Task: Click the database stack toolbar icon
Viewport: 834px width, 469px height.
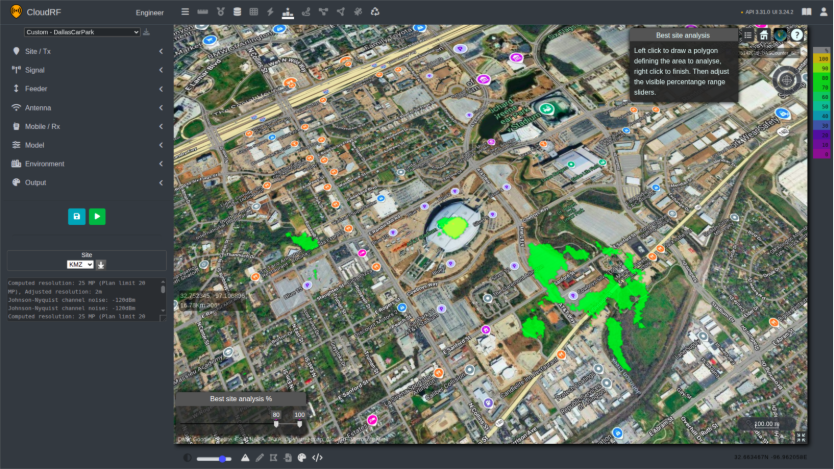Action: [x=236, y=12]
